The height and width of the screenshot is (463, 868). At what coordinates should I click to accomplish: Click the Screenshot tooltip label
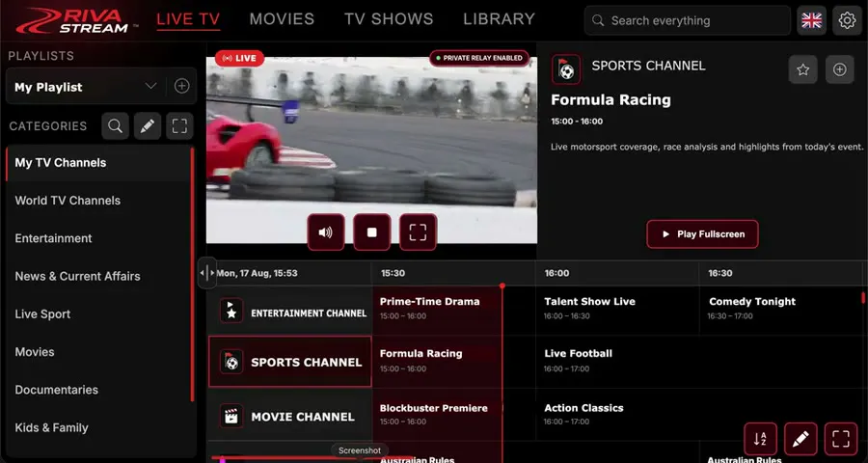360,450
